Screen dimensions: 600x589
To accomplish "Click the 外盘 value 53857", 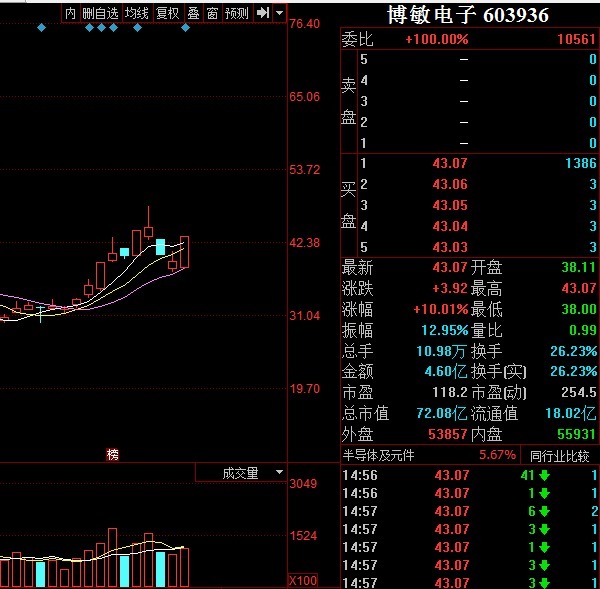I will pos(447,434).
